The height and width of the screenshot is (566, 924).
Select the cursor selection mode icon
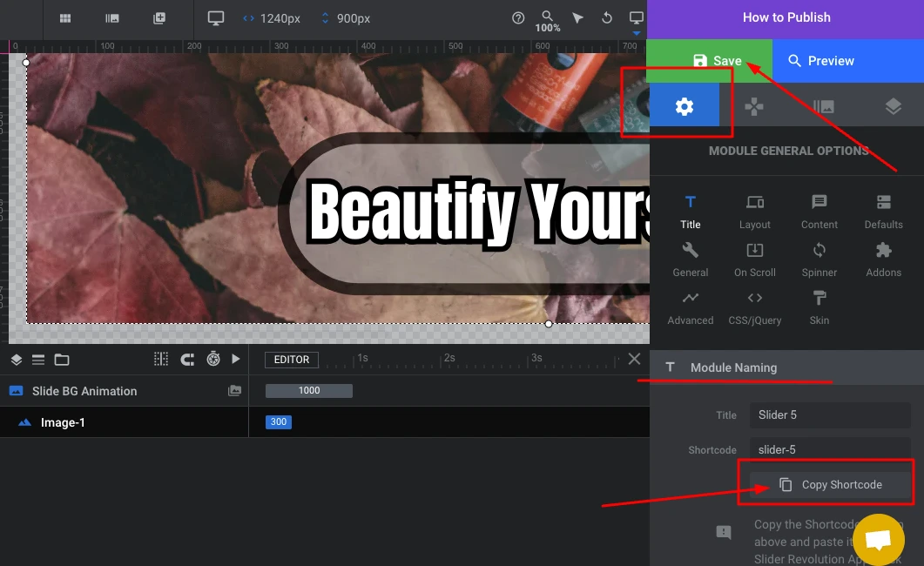coord(577,18)
